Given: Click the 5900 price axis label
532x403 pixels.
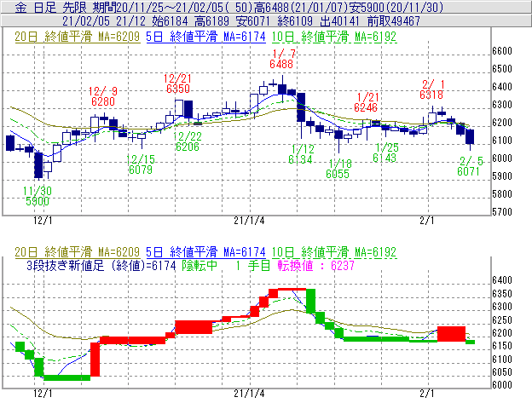Looking at the screenshot, I should 502,176.
